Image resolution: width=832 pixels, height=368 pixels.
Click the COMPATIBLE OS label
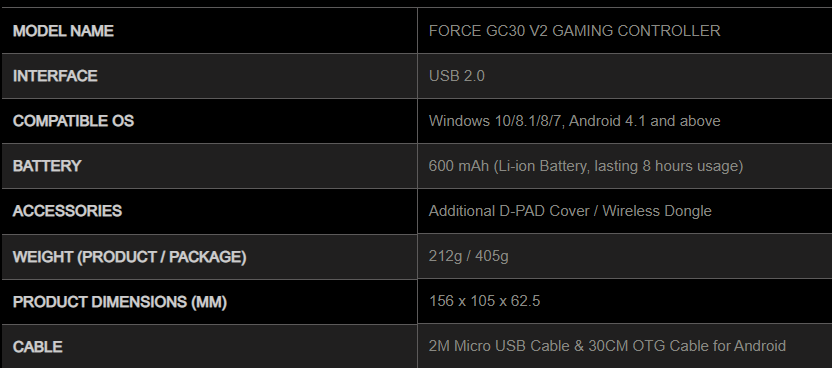pos(73,121)
